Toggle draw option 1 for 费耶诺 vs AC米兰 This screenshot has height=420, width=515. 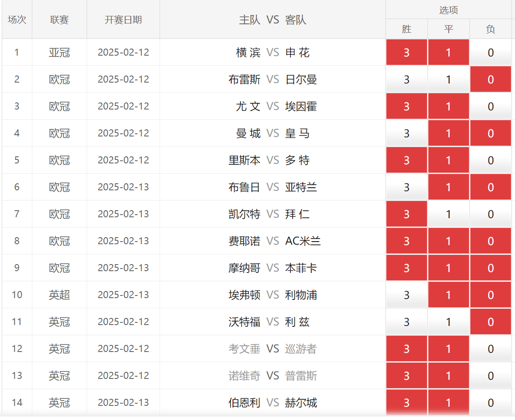click(449, 241)
